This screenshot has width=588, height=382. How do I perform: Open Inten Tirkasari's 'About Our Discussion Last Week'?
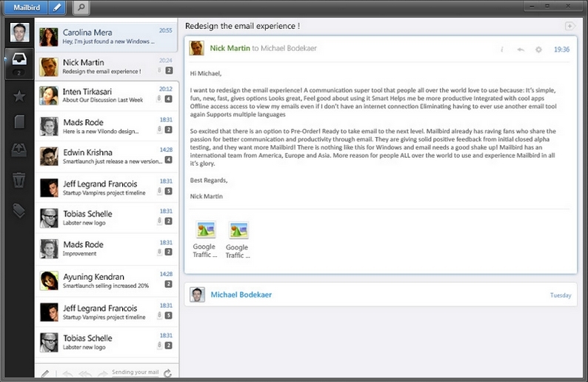[x=107, y=95]
